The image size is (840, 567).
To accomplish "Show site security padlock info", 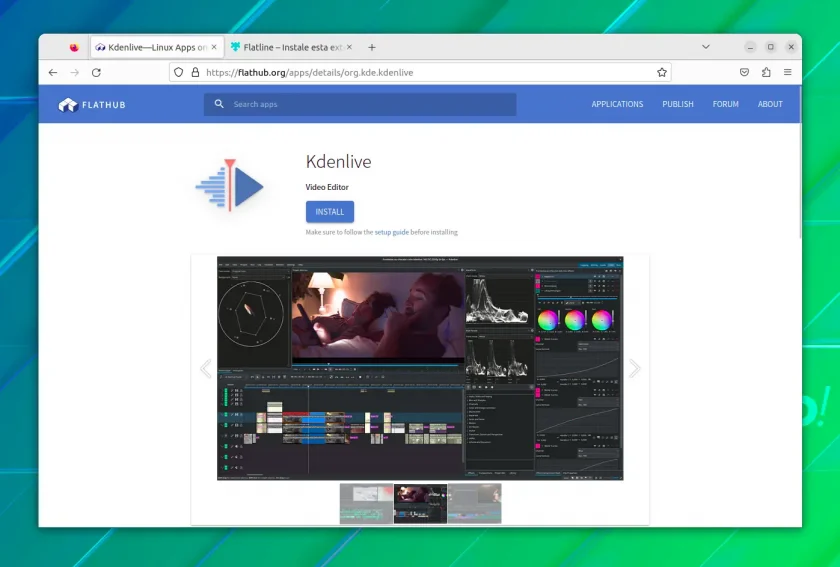I will point(196,72).
